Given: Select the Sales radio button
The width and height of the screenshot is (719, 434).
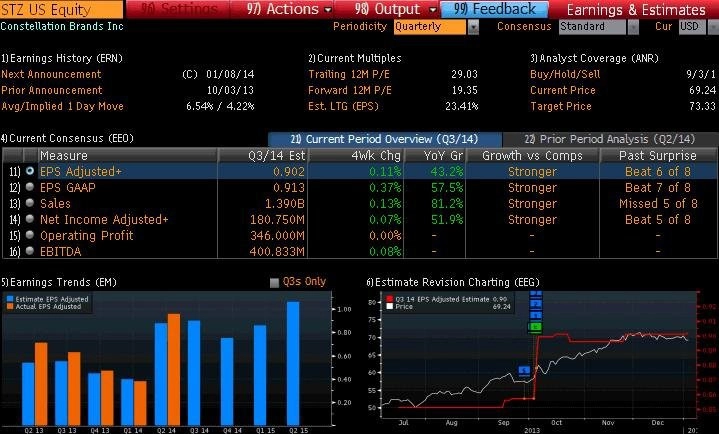Looking at the screenshot, I should [x=30, y=203].
